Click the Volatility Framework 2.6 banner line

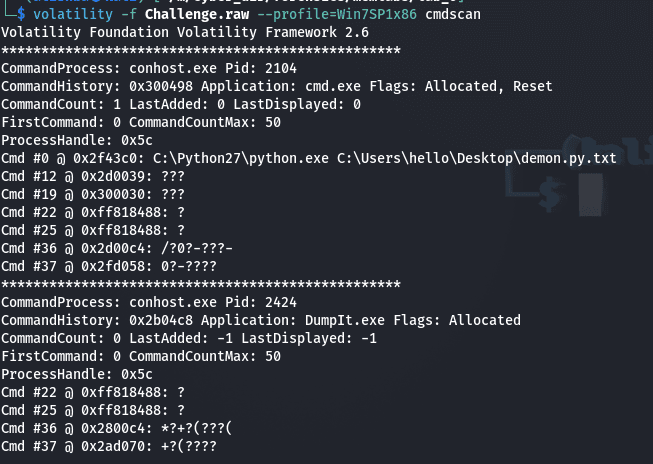point(185,33)
